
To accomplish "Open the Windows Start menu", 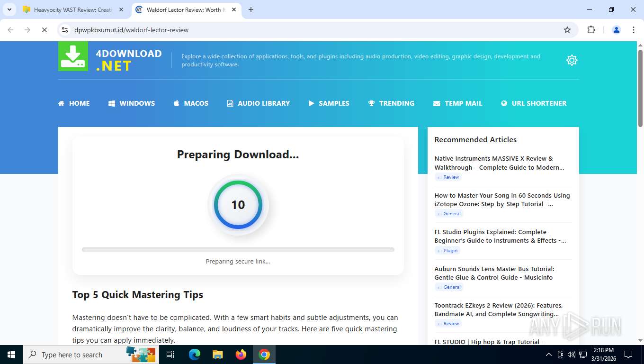I will [11, 355].
